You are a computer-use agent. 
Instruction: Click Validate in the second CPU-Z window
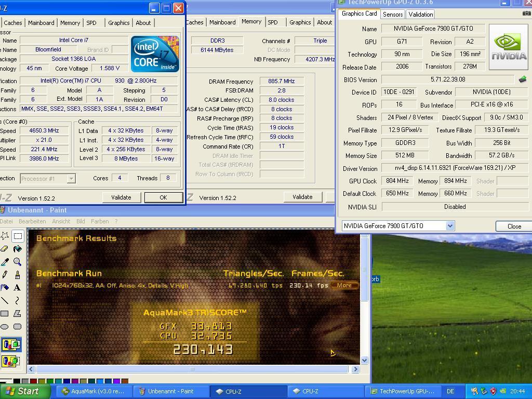pyautogui.click(x=302, y=197)
